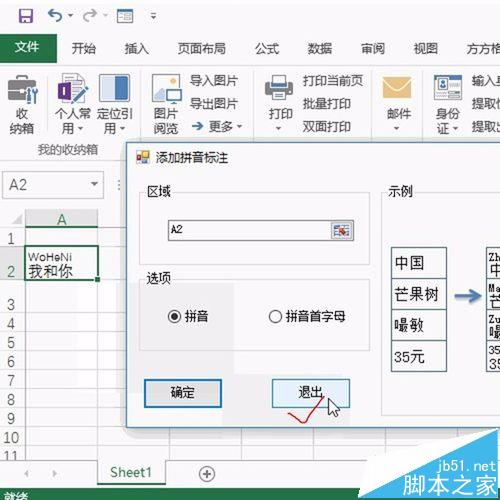Open the 公式 tab

[267, 49]
